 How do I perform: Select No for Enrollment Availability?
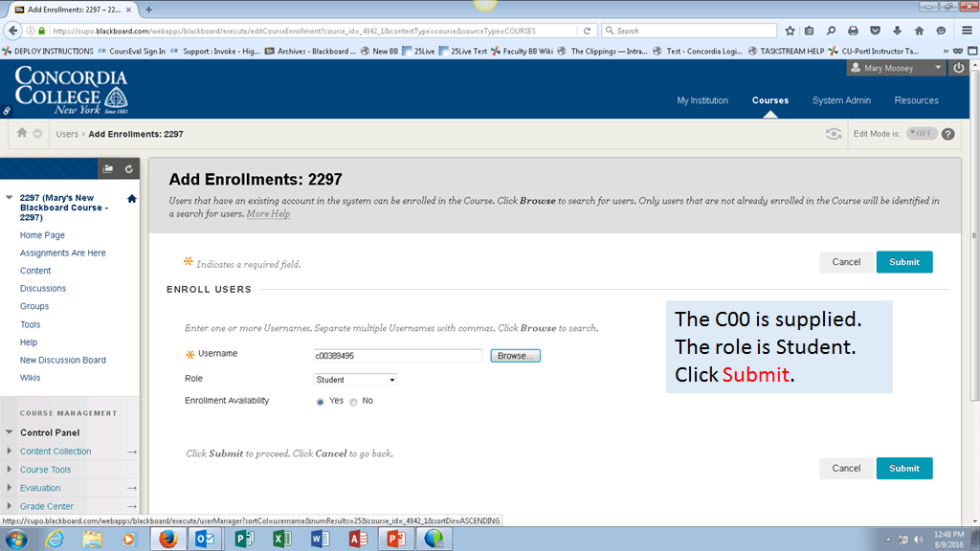click(x=353, y=402)
